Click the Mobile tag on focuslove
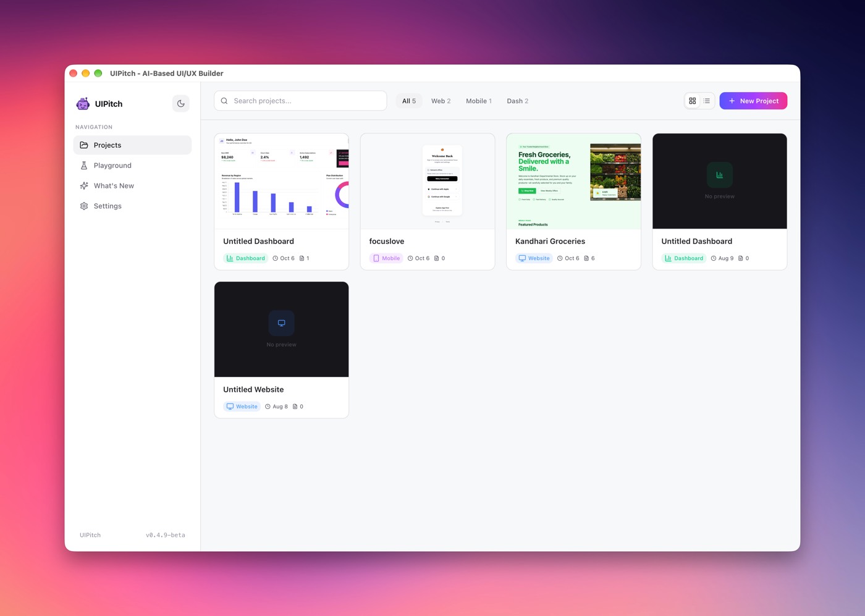 coord(386,258)
